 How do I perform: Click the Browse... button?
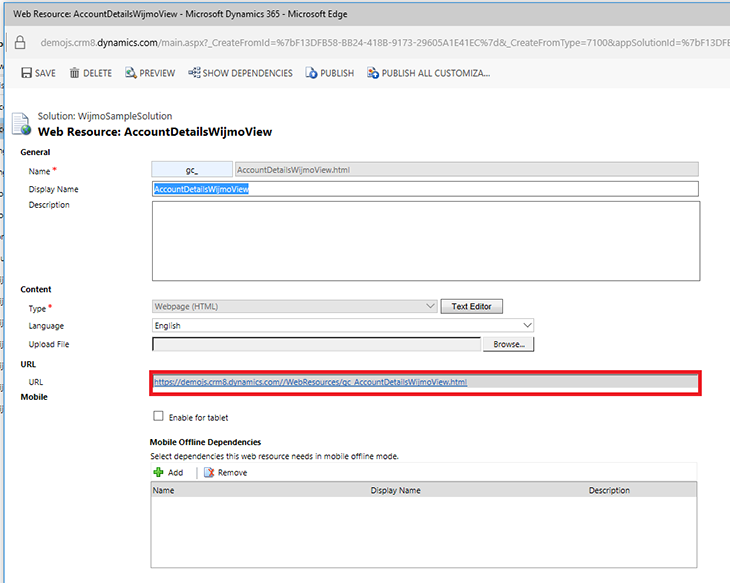point(508,344)
